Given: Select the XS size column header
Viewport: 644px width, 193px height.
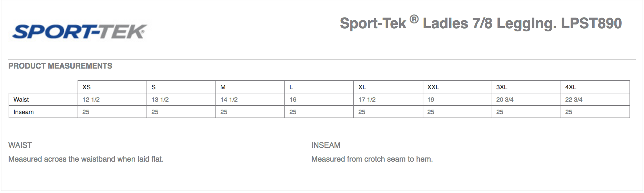Looking at the screenshot, I should (87, 87).
